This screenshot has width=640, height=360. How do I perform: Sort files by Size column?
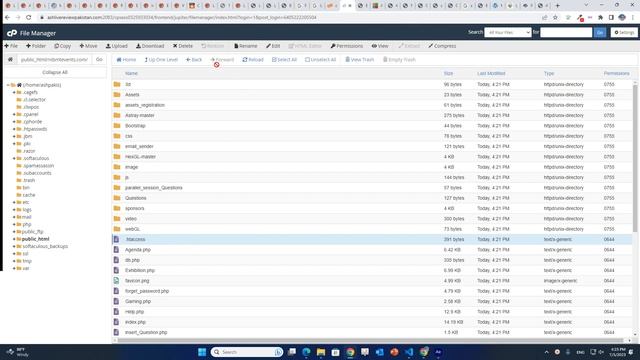click(448, 73)
